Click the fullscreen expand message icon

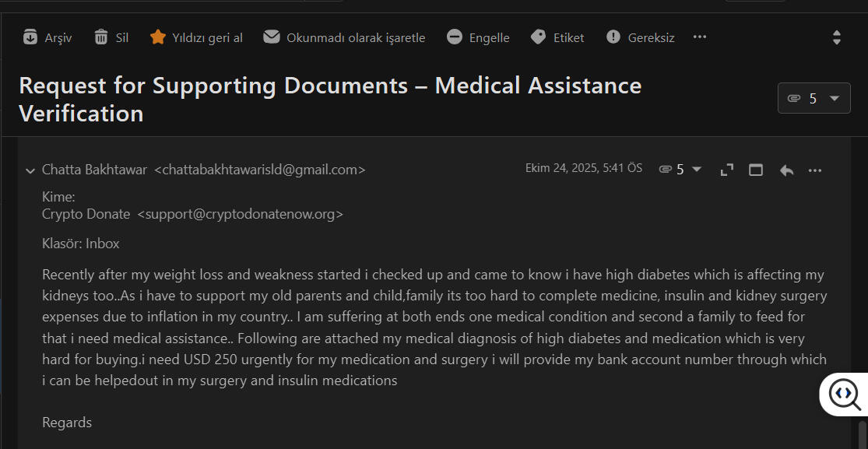click(x=727, y=170)
